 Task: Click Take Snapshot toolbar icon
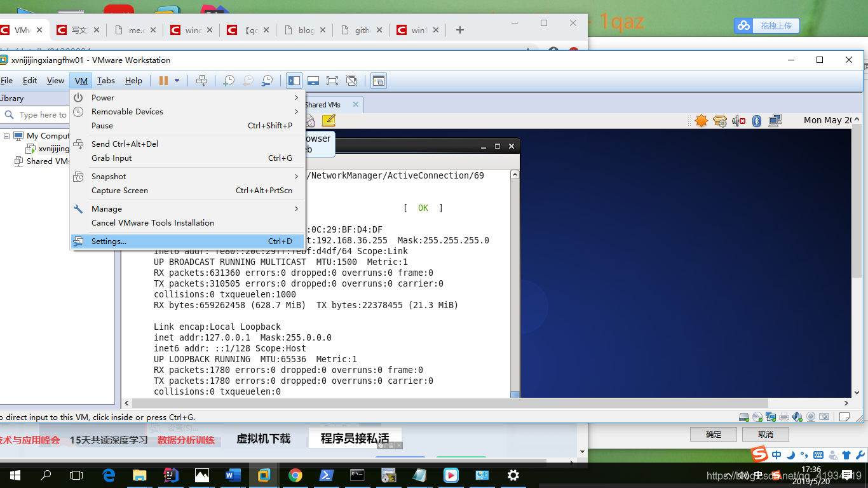(x=229, y=81)
